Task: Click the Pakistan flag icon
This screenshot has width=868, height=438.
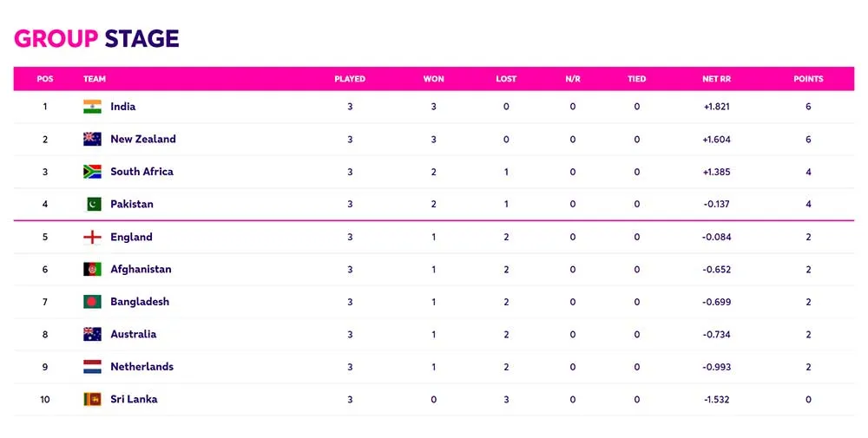Action: 94,204
